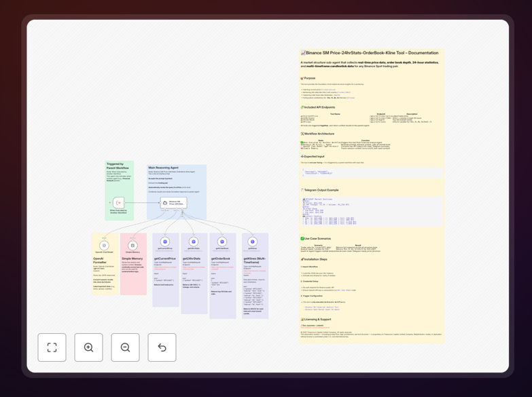Click the 'getKlines (Multi-Timeframe)' sticky note heading
532x397 pixels.
pyautogui.click(x=255, y=261)
